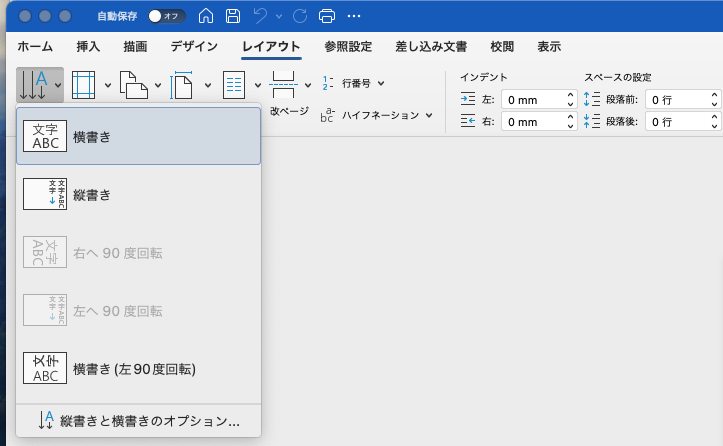Image resolution: width=723 pixels, height=446 pixels.
Task: Switch to the デザイン tab
Action: click(x=194, y=47)
